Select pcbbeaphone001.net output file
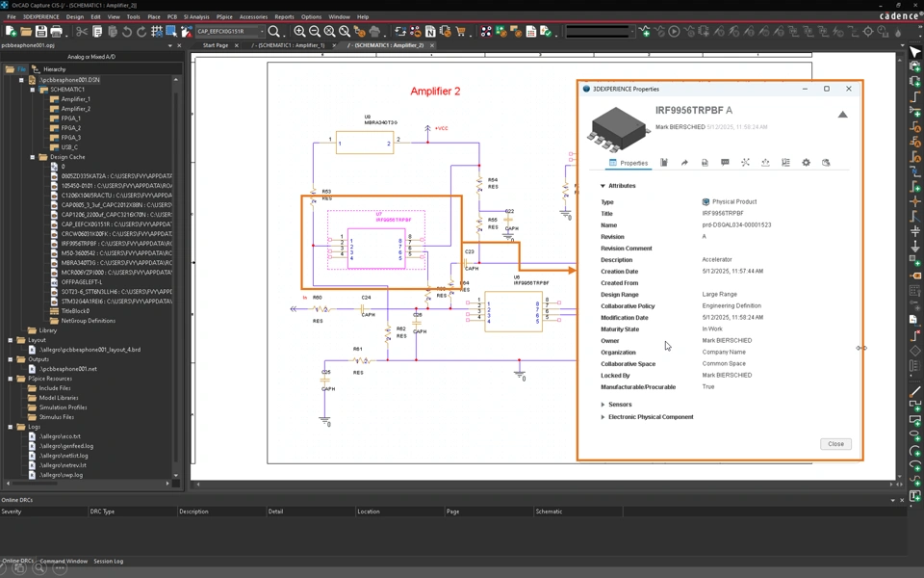The image size is (924, 578). tap(67, 369)
